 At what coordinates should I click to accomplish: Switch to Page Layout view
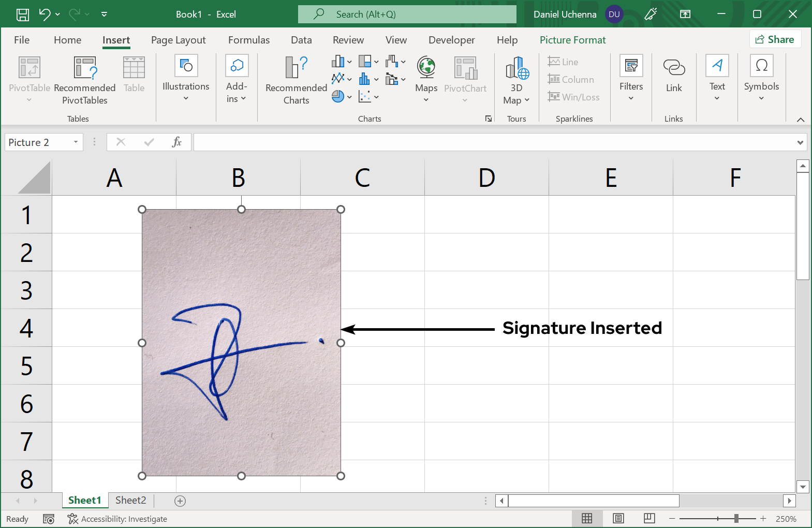pos(618,518)
